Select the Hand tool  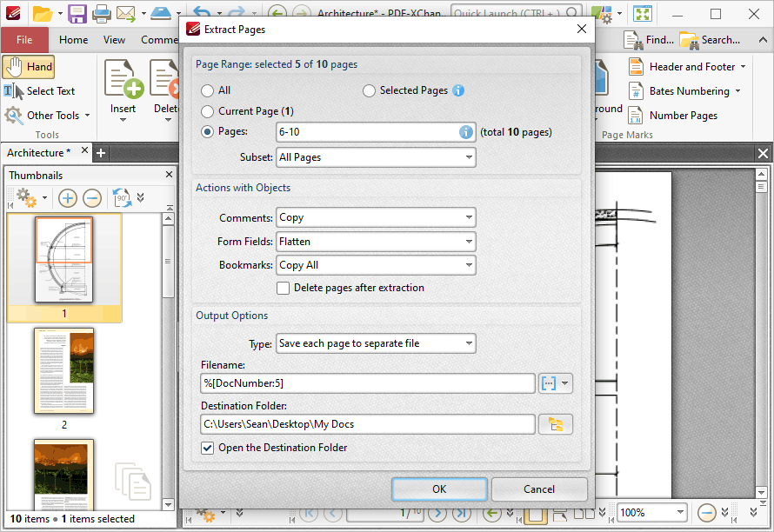point(29,67)
